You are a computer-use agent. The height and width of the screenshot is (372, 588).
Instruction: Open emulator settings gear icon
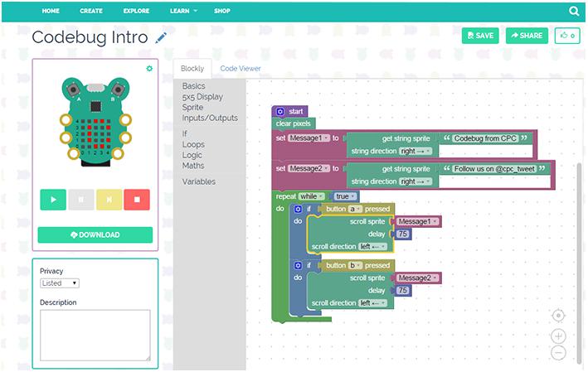pyautogui.click(x=149, y=69)
